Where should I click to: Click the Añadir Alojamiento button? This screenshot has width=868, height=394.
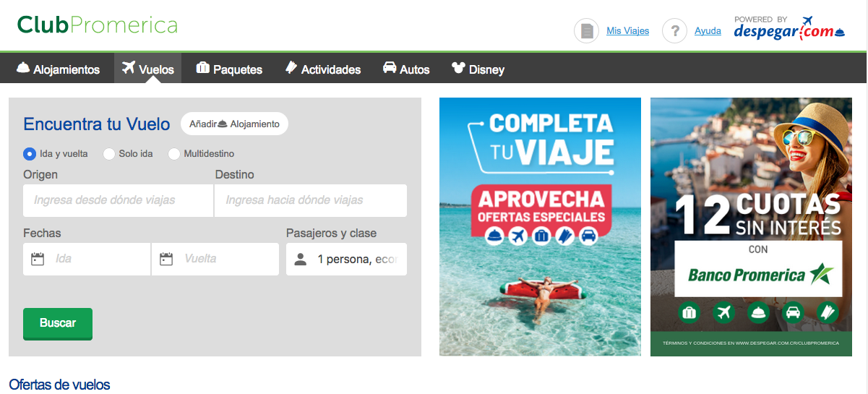click(x=234, y=124)
